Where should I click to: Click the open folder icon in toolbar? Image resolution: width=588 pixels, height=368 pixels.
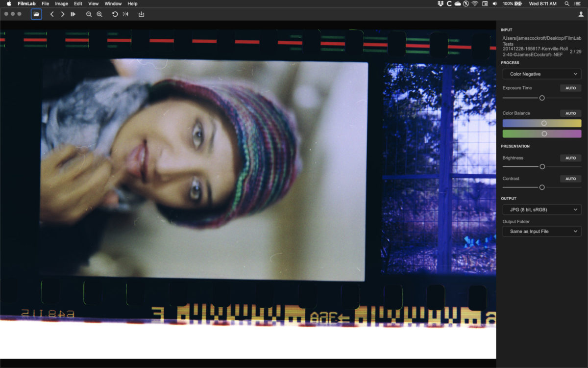tap(36, 14)
